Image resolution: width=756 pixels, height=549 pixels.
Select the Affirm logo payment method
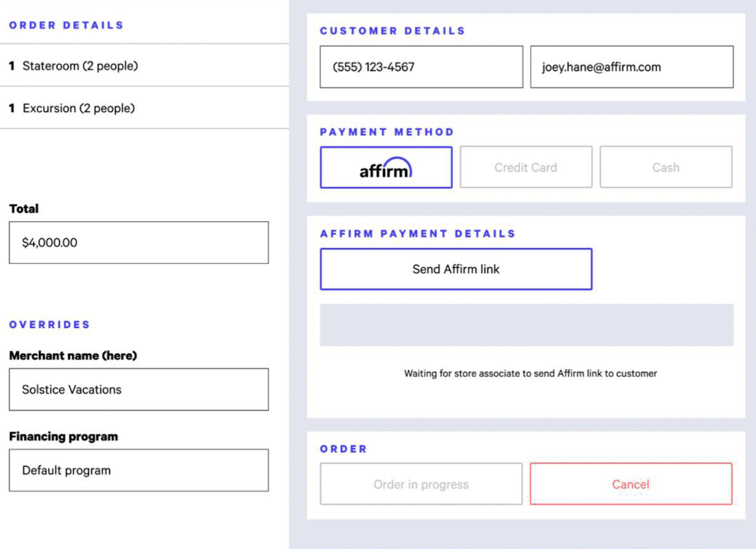tap(386, 168)
